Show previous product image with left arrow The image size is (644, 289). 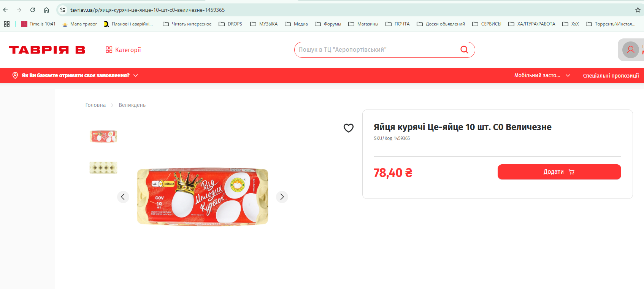point(123,197)
